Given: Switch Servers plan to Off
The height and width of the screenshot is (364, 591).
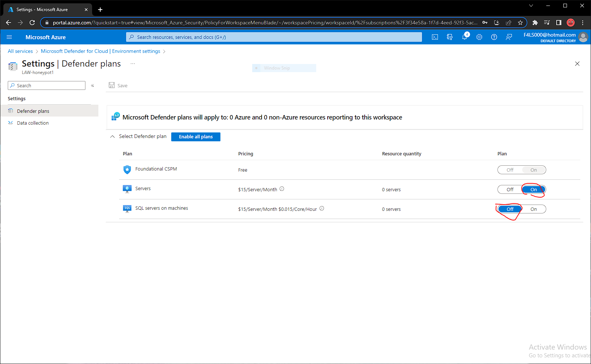Looking at the screenshot, I should [510, 189].
